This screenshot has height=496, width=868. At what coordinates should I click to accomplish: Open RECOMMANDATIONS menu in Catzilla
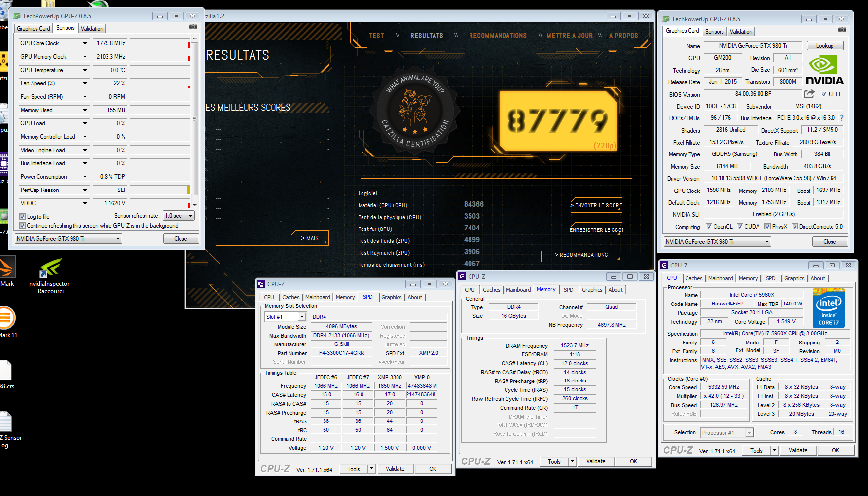coord(498,36)
